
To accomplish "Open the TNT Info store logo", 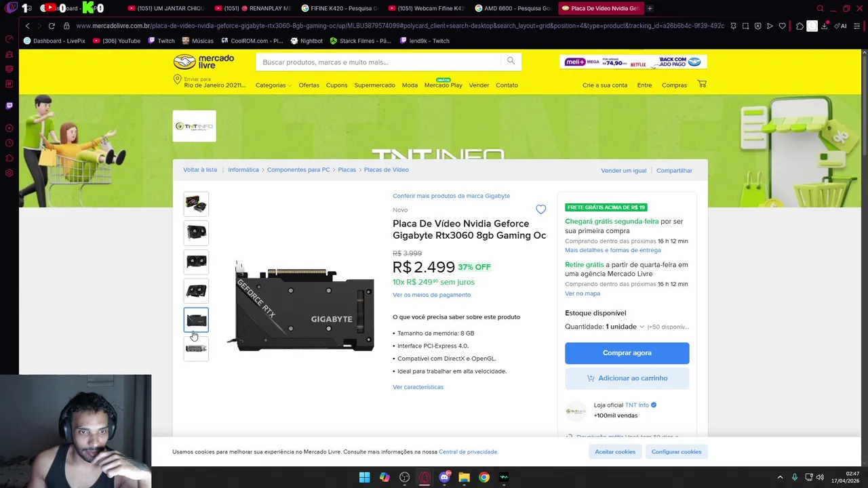I will point(194,126).
